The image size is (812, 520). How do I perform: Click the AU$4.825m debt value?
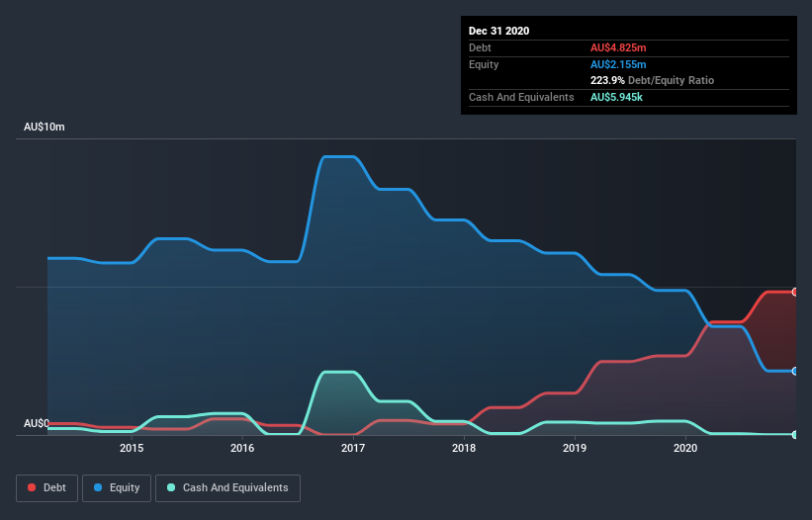pos(618,47)
